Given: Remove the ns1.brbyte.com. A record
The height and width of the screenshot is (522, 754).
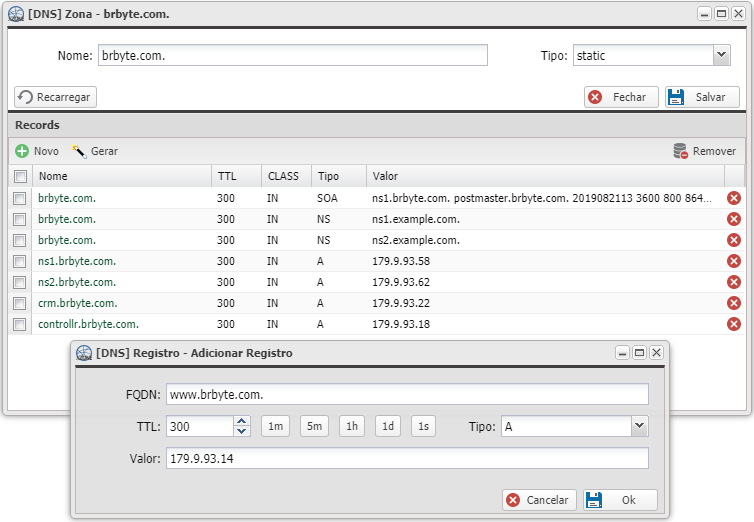Looking at the screenshot, I should (x=734, y=261).
